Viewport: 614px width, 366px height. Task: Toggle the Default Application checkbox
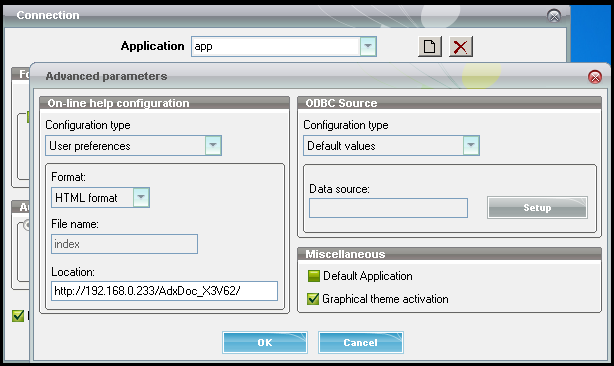[314, 276]
